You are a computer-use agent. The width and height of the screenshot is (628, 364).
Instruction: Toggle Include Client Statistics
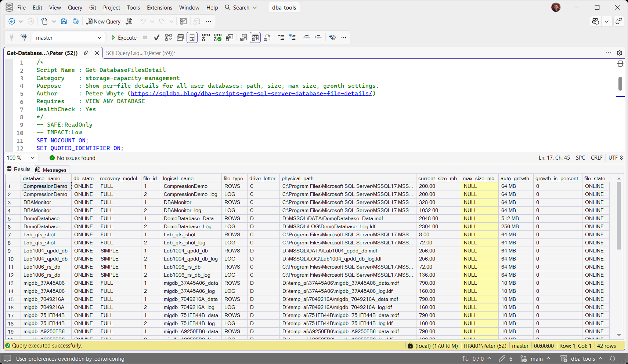click(230, 37)
